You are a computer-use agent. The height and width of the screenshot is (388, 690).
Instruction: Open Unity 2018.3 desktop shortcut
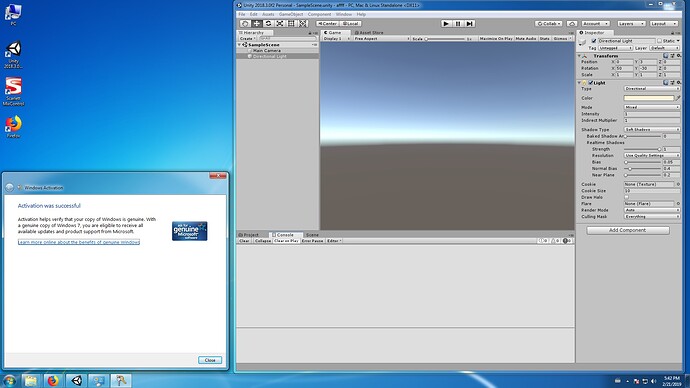coord(13,55)
